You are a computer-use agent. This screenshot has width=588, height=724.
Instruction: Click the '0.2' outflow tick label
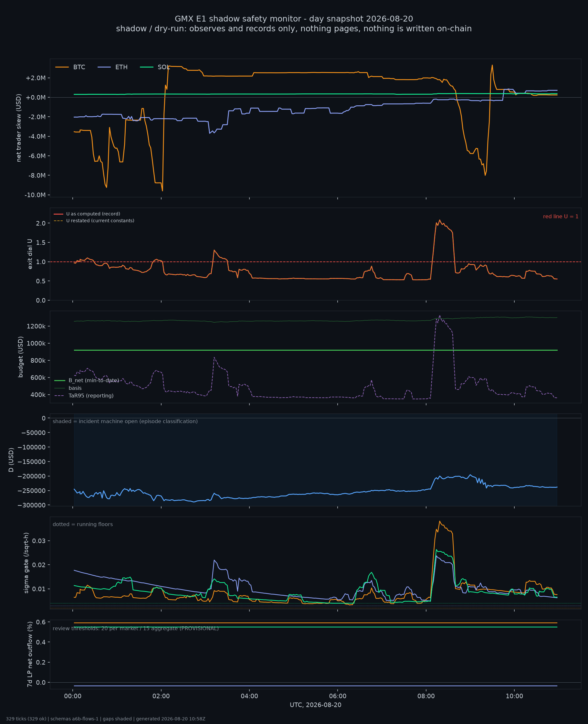(41, 662)
